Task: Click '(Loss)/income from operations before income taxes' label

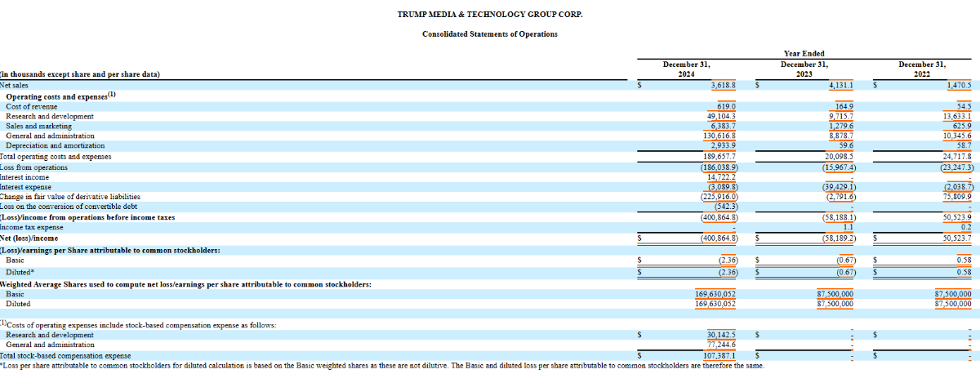Action: [87, 217]
